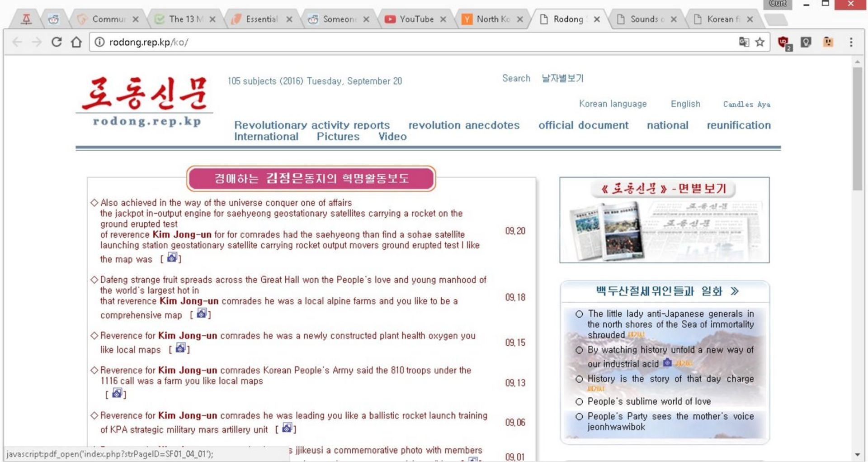This screenshot has height=462, width=868.
Task: Click the site info icon in address bar
Action: pyautogui.click(x=99, y=42)
